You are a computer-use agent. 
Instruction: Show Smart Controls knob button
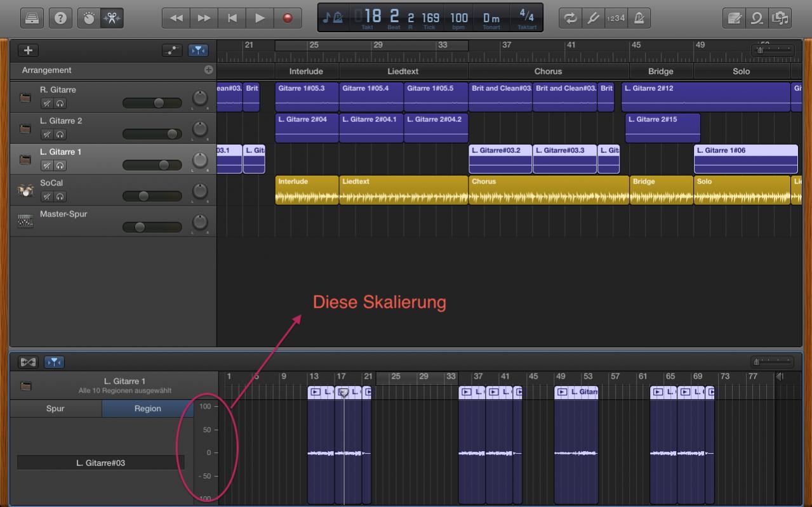pyautogui.click(x=89, y=18)
